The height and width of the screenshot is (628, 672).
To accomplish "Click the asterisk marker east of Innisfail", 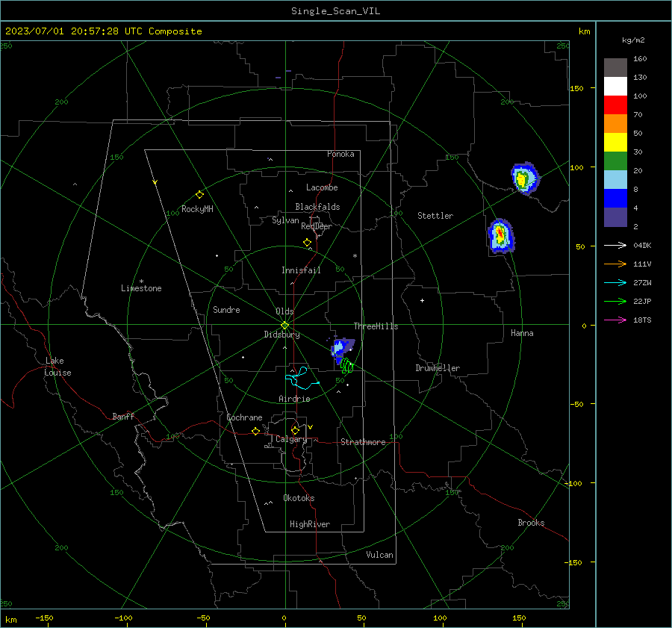I will click(355, 256).
